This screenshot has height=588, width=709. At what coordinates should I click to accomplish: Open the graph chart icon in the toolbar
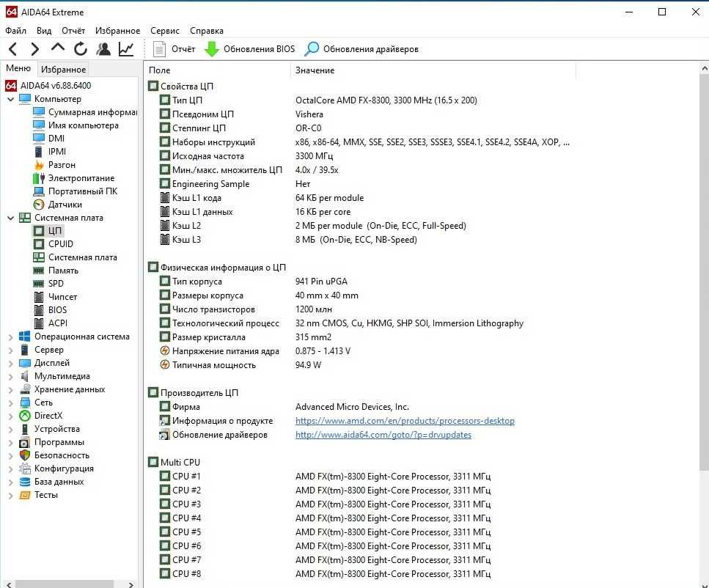point(126,49)
